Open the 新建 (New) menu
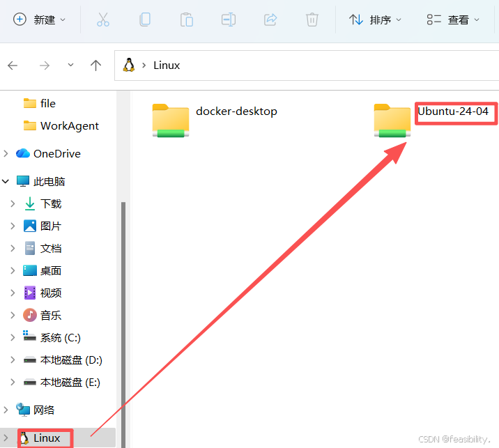This screenshot has height=448, width=499. coord(40,20)
